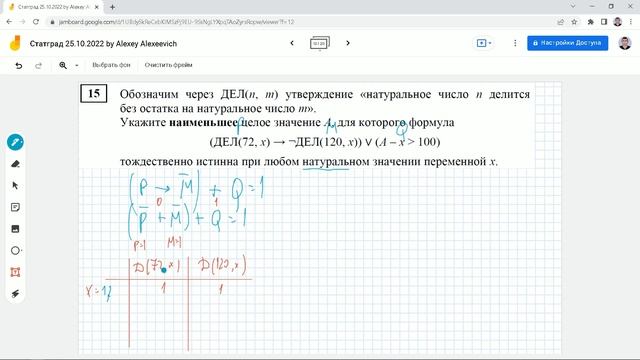Open the Chrome three-dot menu

(x=631, y=22)
